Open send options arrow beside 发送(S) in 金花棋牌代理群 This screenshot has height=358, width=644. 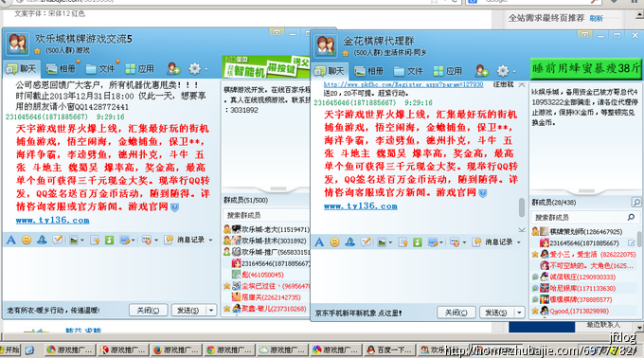[519, 313]
